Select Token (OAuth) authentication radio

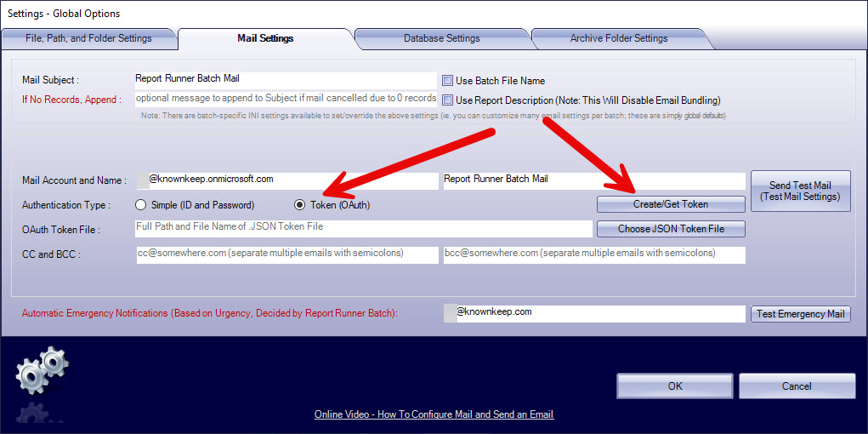click(x=299, y=205)
